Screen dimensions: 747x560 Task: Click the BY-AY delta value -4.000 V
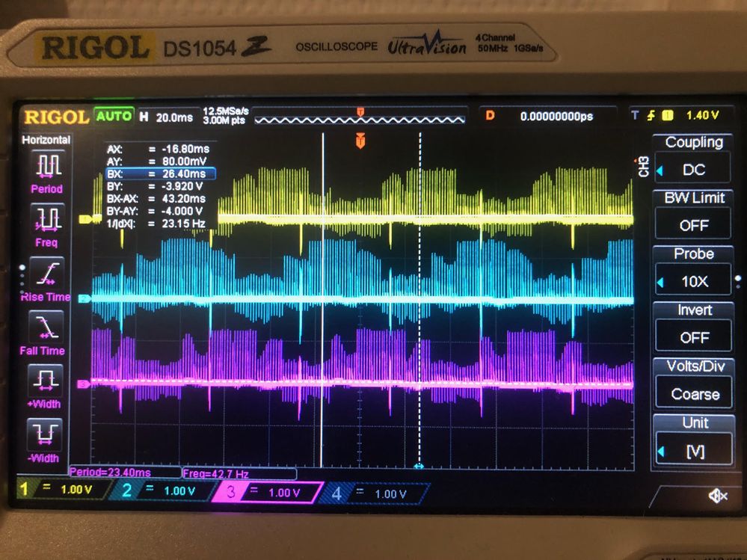pos(182,211)
